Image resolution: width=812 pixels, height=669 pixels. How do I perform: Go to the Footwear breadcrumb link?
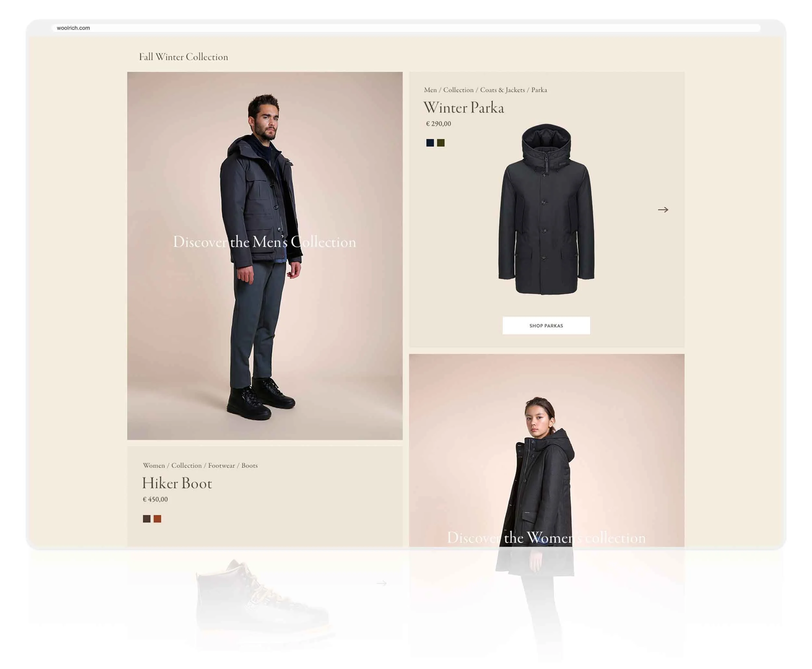(221, 465)
